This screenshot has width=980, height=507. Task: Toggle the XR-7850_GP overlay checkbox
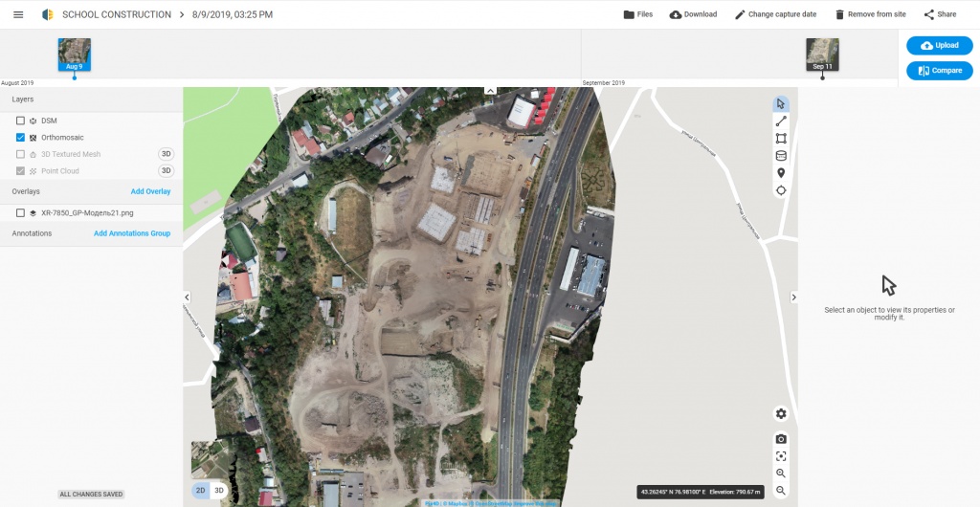[20, 213]
